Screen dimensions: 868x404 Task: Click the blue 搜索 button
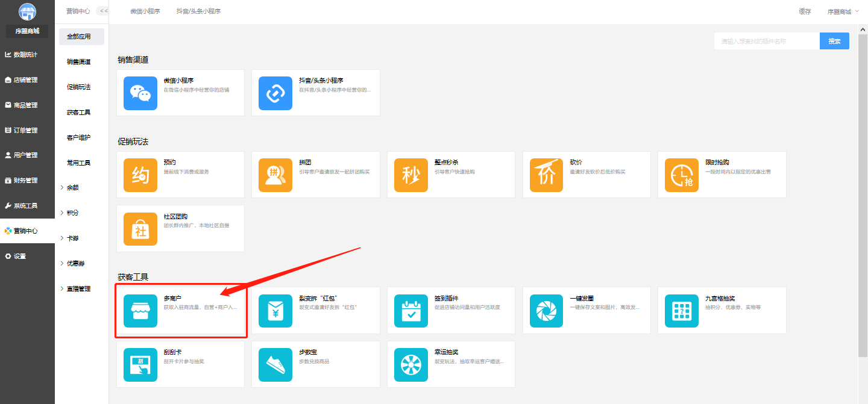pos(834,41)
